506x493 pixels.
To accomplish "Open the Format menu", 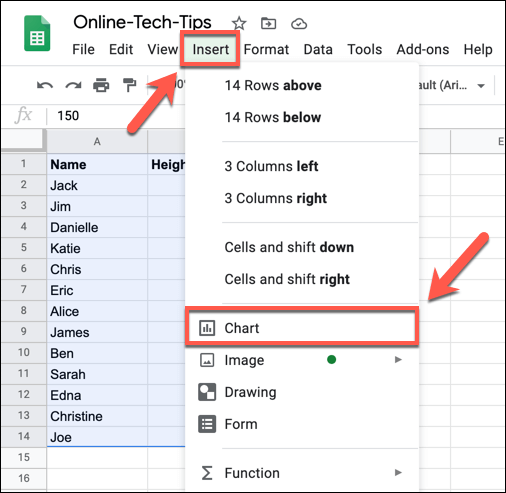I will click(x=266, y=49).
